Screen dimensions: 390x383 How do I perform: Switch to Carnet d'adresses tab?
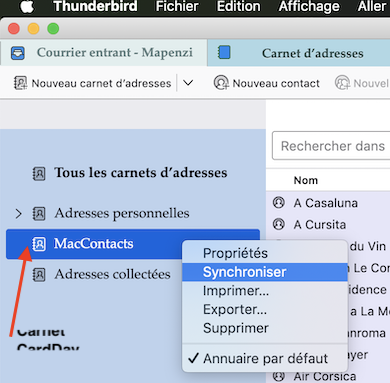[x=299, y=53]
